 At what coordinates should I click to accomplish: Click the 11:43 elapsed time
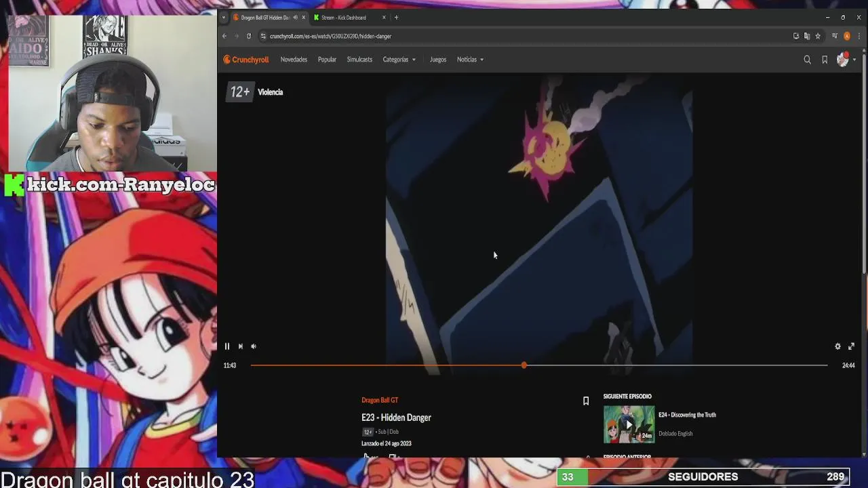click(x=230, y=365)
